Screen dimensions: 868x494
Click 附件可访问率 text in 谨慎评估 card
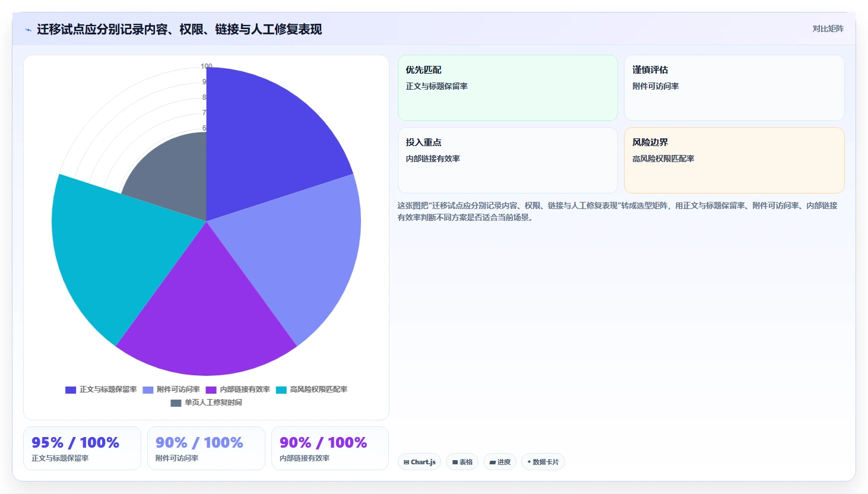pos(655,86)
